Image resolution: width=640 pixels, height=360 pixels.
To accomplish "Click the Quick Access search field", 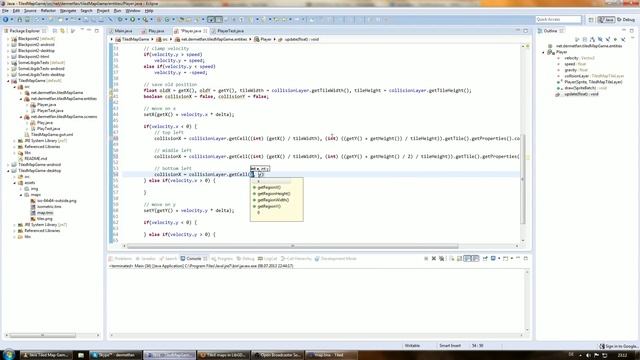I will (558, 20).
